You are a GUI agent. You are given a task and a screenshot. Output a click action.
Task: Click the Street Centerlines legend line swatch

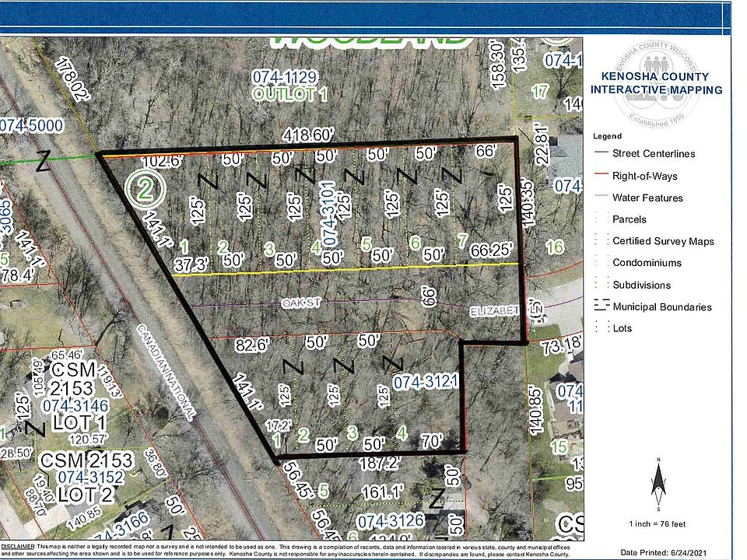coord(601,153)
